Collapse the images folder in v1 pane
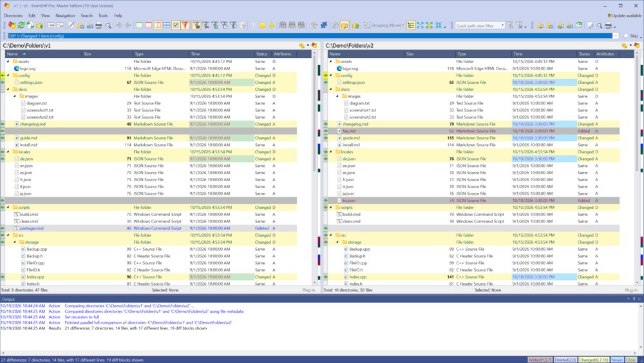644x363 pixels. (x=15, y=96)
